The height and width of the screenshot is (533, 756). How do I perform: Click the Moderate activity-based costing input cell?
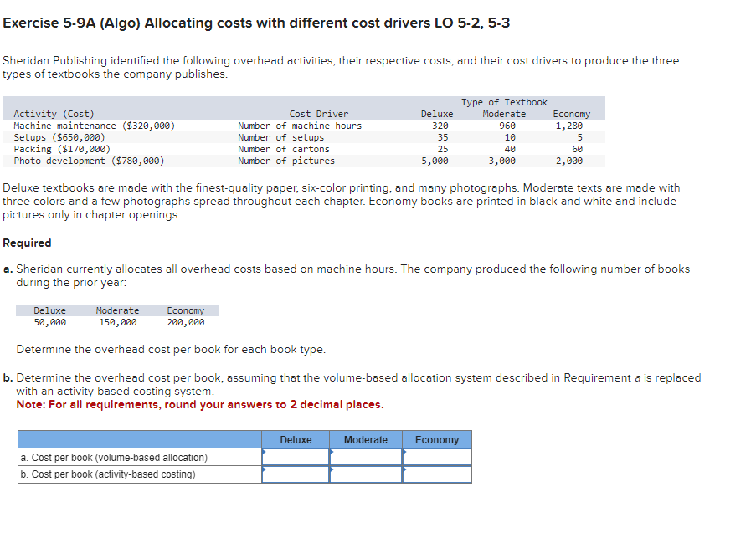[x=366, y=474]
